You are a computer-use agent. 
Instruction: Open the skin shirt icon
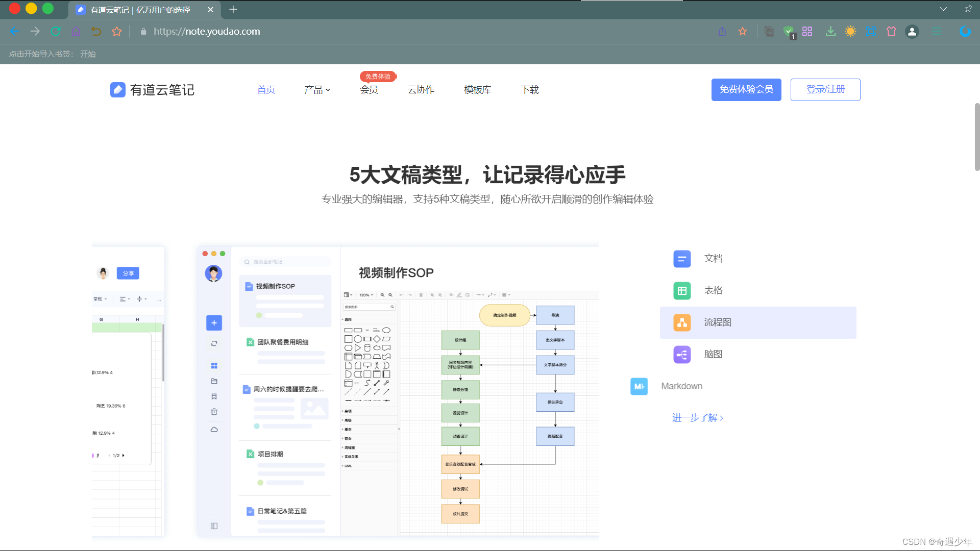click(891, 31)
